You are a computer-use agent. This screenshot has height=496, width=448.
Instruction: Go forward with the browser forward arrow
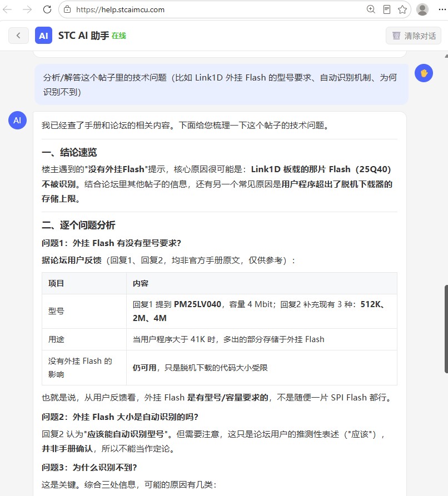(x=27, y=9)
